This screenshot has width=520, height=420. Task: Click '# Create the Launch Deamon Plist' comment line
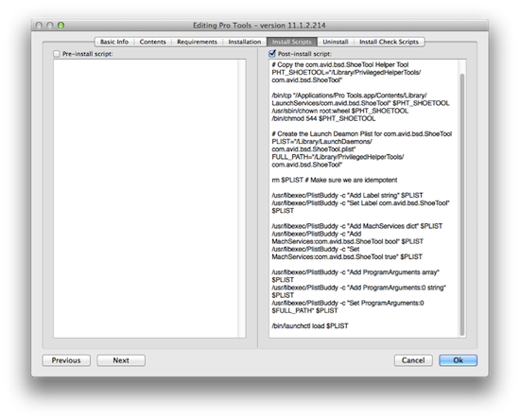click(362, 133)
